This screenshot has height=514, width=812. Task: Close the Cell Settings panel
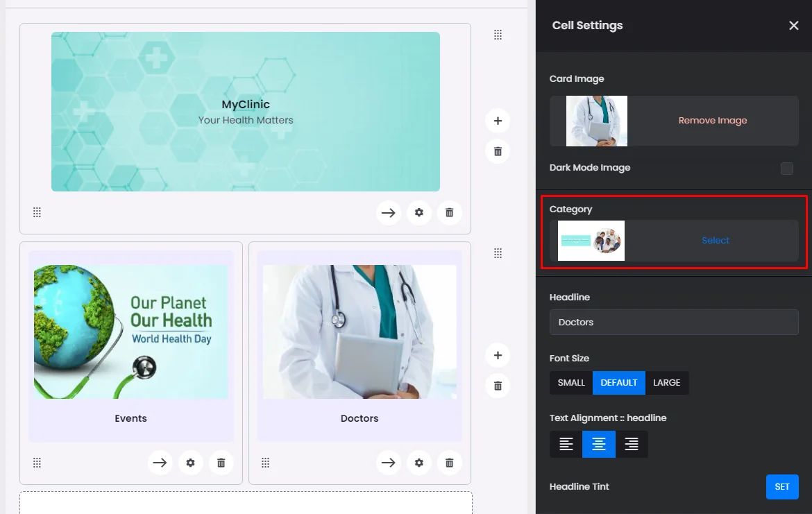(x=793, y=26)
